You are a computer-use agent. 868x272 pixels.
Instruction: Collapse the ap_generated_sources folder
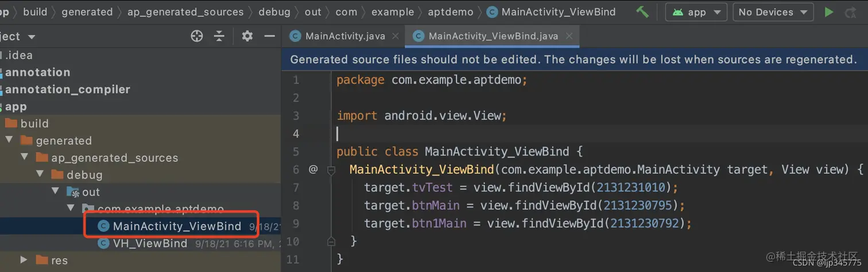point(24,157)
